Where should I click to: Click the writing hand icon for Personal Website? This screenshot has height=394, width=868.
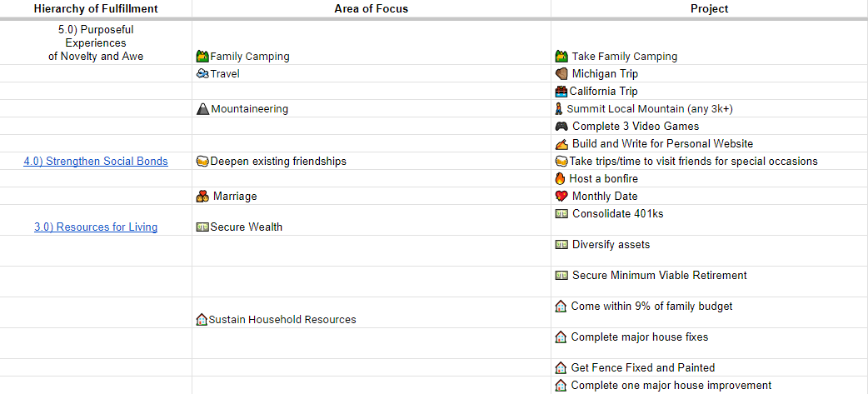tap(561, 144)
